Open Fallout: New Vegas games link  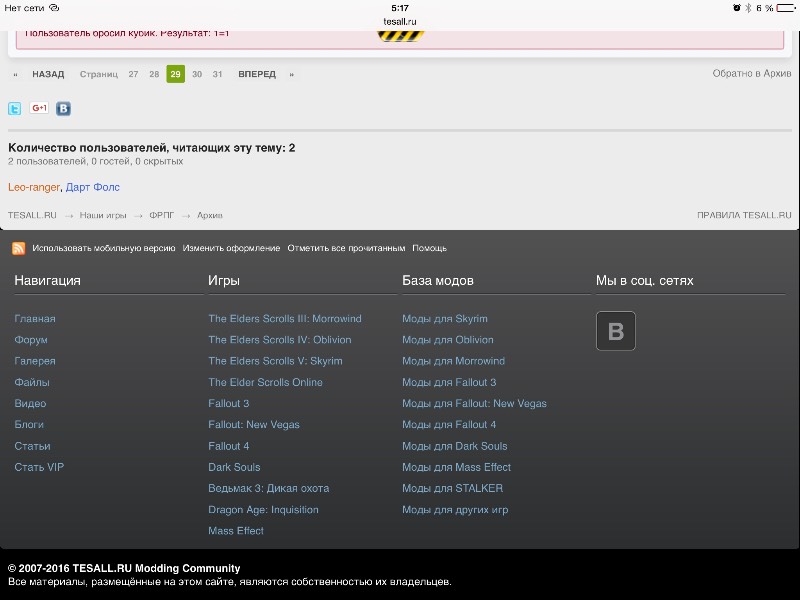(x=254, y=424)
